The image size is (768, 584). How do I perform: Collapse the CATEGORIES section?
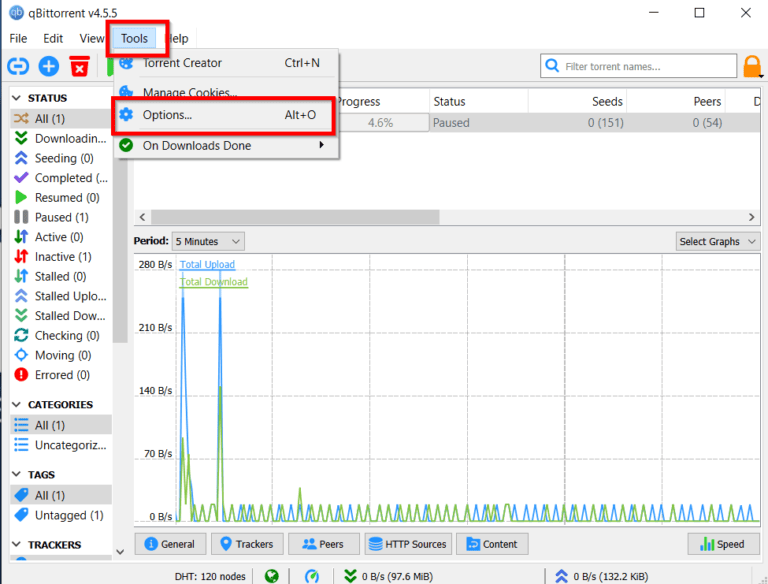pos(16,404)
